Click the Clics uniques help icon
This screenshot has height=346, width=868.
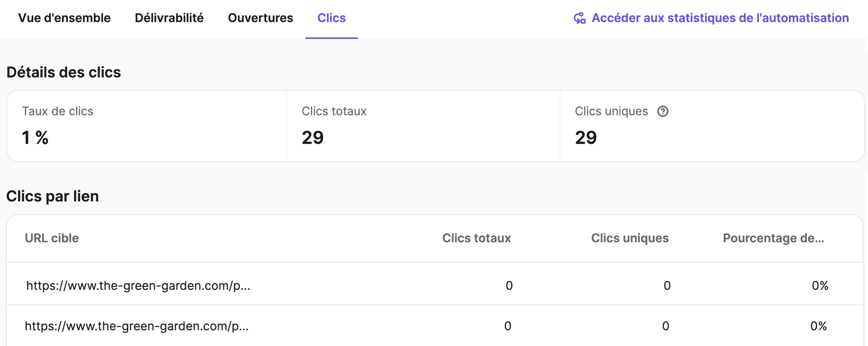663,111
